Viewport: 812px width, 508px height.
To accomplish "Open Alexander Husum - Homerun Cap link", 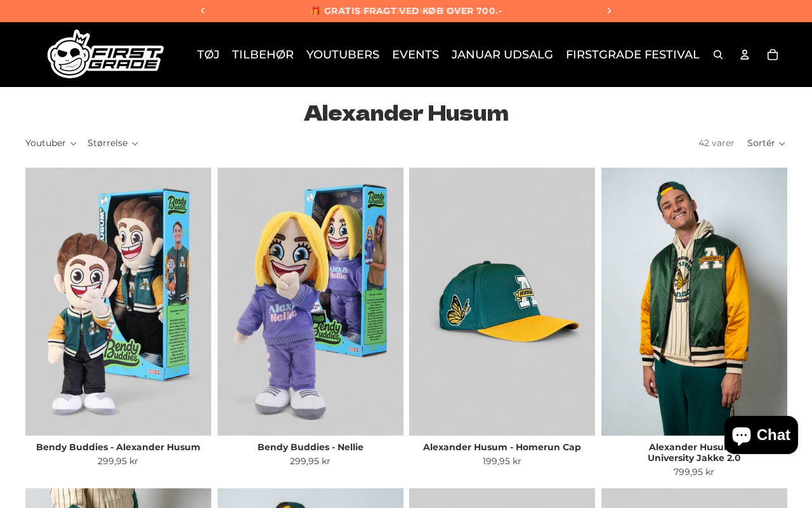I will click(x=502, y=447).
